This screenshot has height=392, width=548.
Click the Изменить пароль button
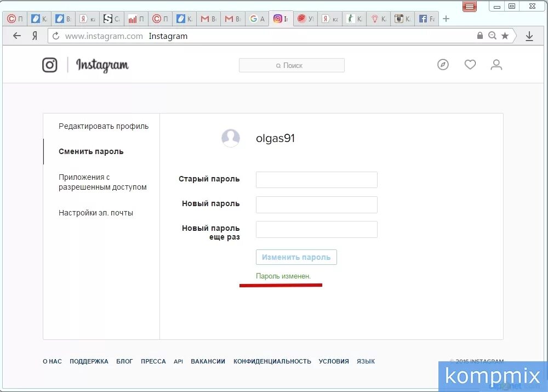(x=296, y=257)
